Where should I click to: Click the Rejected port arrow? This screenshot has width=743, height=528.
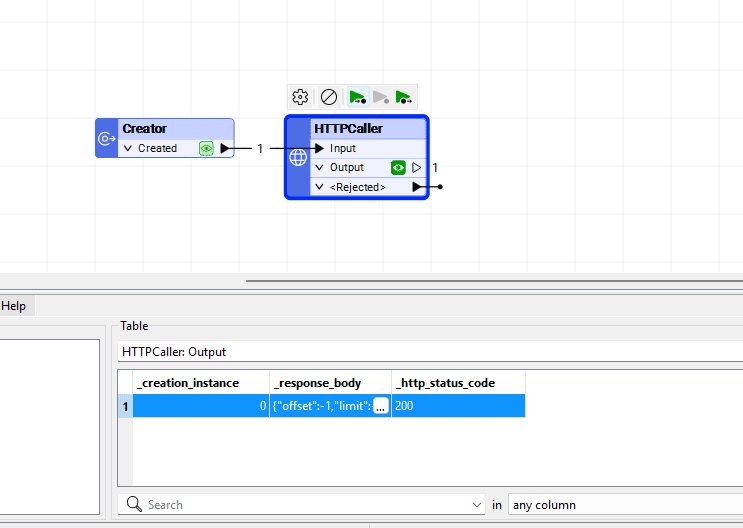click(x=417, y=187)
